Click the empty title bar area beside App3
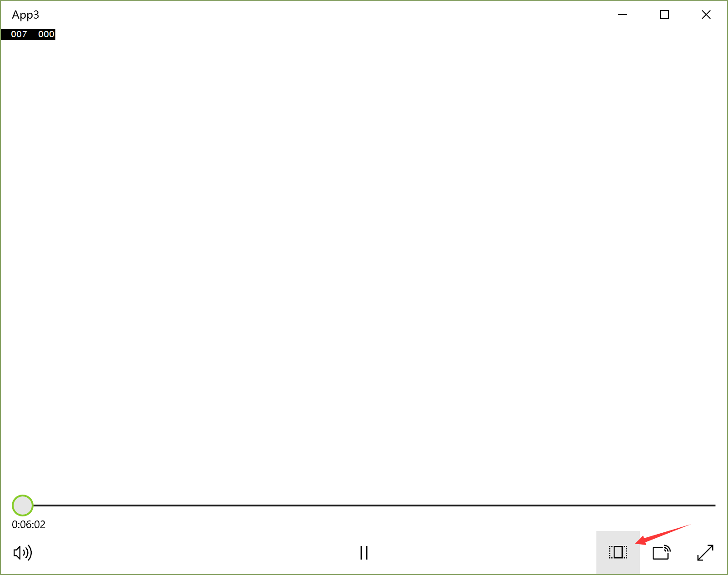 (318, 15)
